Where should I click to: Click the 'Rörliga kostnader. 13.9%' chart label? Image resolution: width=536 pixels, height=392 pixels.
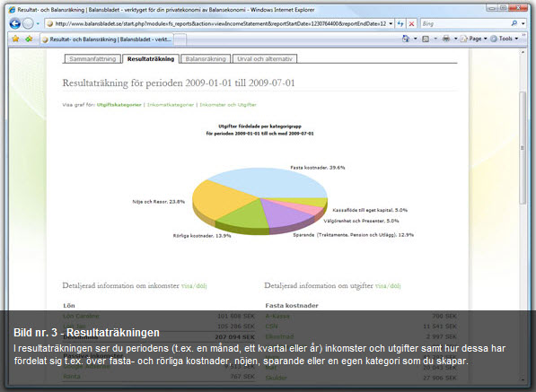(202, 236)
